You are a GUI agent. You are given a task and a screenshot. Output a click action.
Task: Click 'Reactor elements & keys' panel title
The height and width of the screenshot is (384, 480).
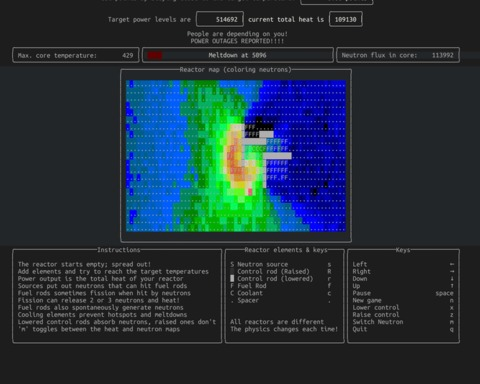(286, 250)
